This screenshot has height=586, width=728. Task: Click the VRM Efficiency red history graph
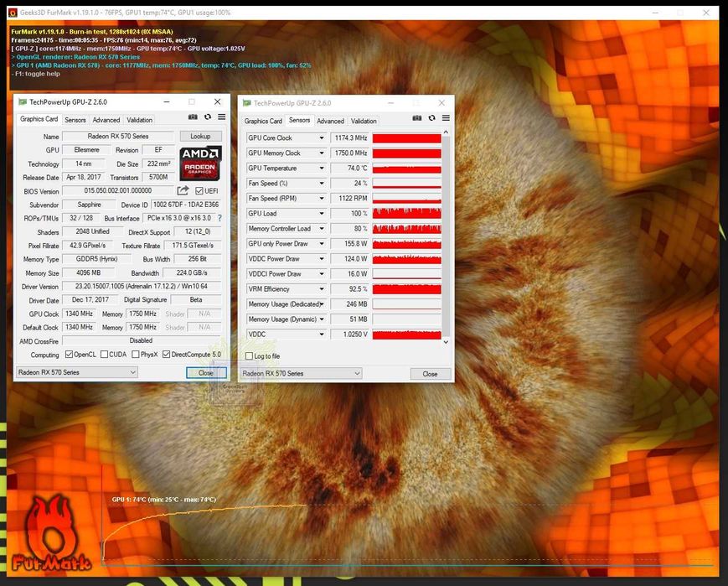pos(406,289)
